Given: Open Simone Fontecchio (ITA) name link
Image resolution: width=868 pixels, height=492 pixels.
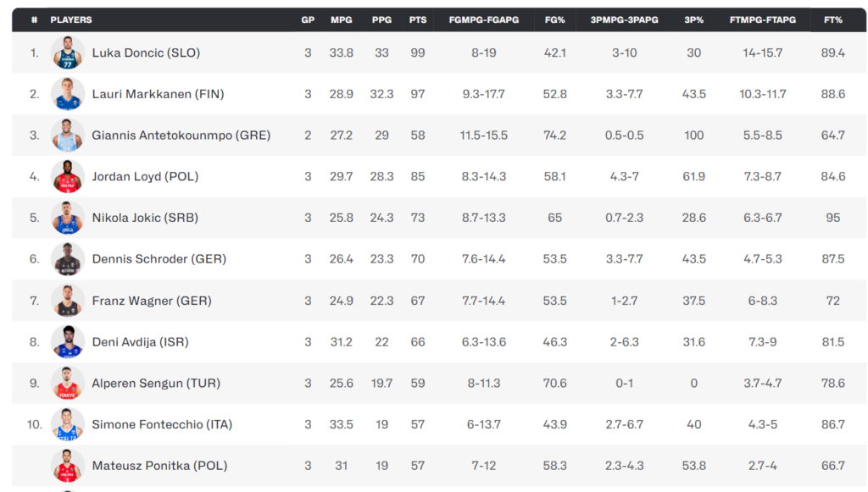Looking at the screenshot, I should tap(162, 424).
